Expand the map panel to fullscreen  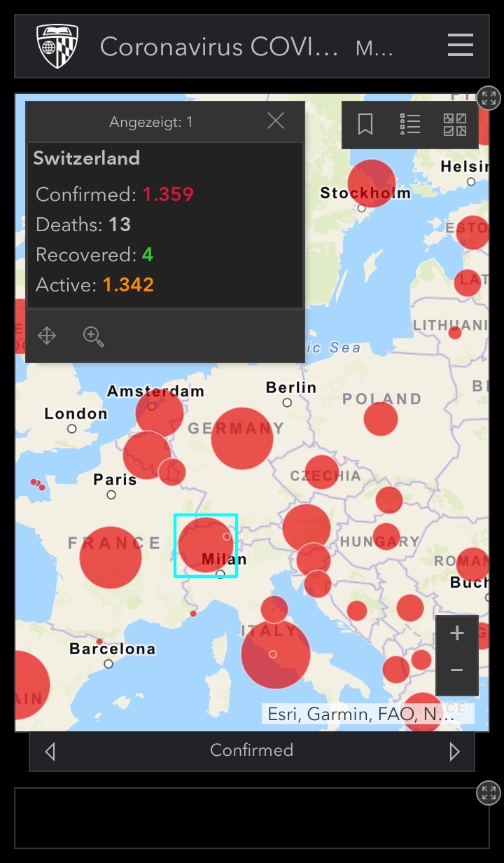point(488,98)
